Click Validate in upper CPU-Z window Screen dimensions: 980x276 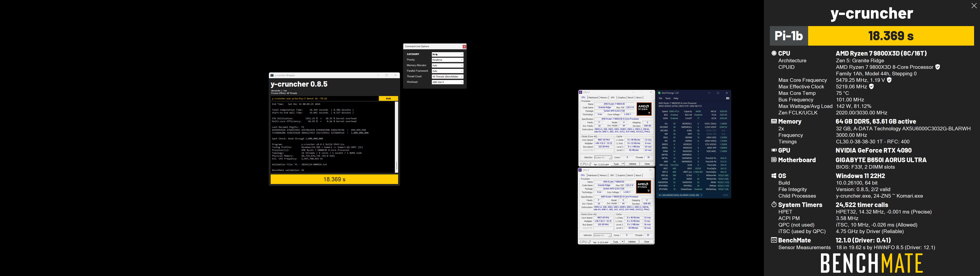[633, 164]
